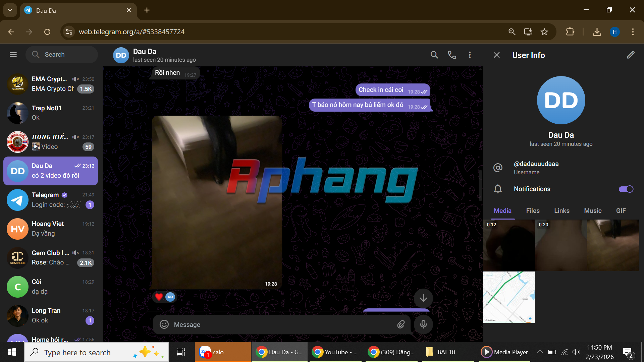This screenshot has width=644, height=362.
Task: Open the Hoang Viet chat
Action: tap(51, 229)
